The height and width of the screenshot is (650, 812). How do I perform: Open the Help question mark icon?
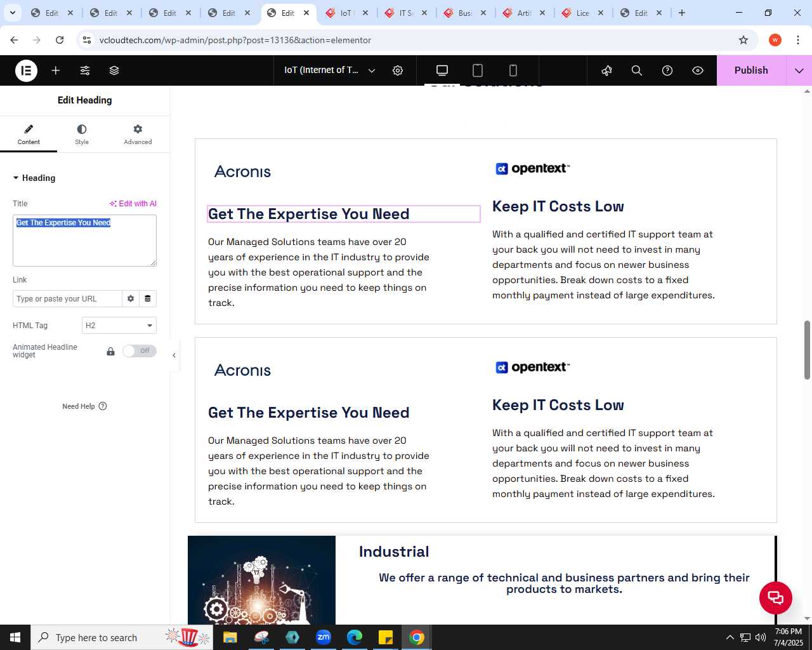click(667, 70)
